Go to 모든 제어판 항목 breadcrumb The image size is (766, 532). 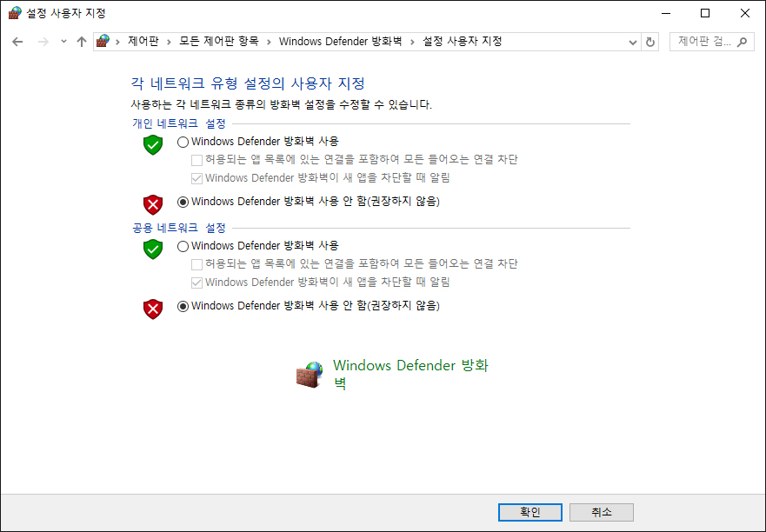[x=218, y=42]
